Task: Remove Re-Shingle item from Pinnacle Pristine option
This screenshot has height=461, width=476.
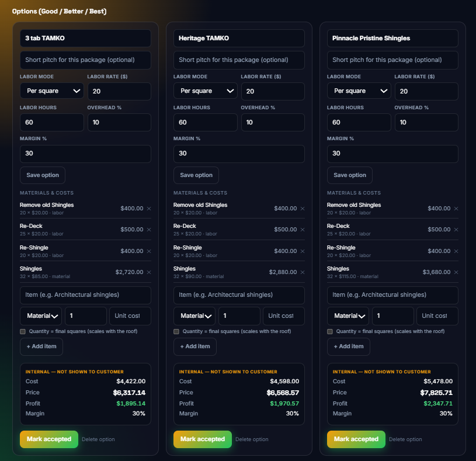Action: pyautogui.click(x=456, y=251)
